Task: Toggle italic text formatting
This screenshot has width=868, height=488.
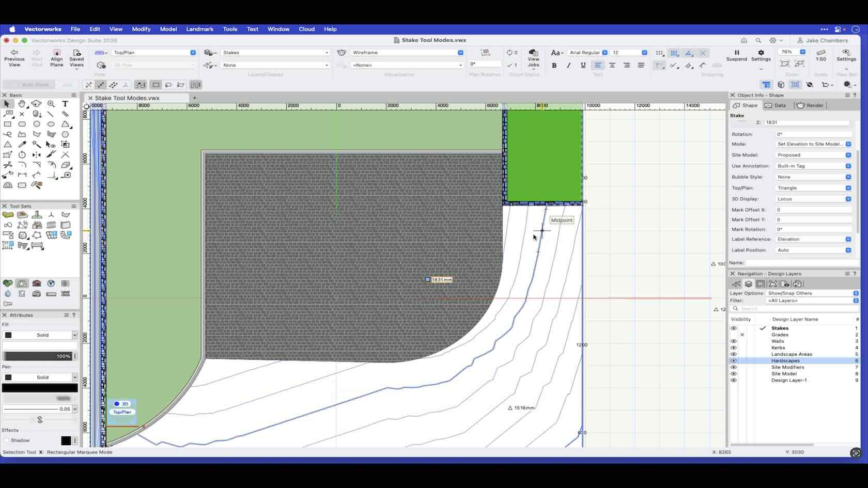Action: click(569, 66)
